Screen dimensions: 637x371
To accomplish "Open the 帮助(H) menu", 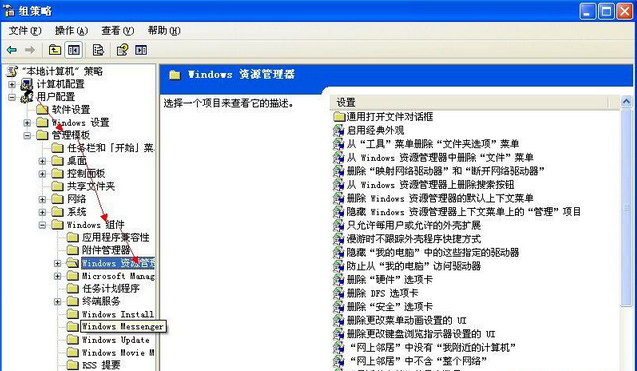I will pos(164,31).
